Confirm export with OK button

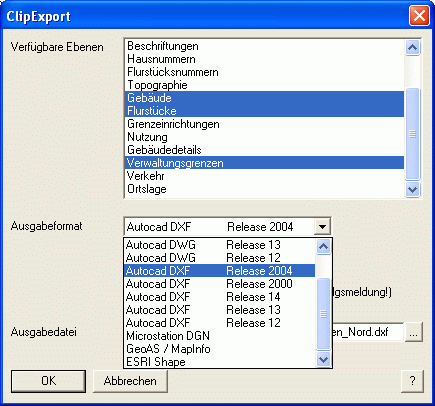[48, 381]
